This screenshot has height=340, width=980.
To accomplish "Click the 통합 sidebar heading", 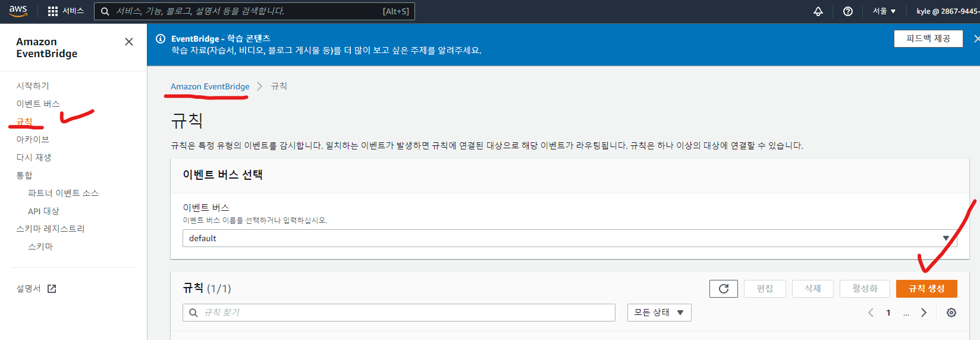I will pos(24,175).
